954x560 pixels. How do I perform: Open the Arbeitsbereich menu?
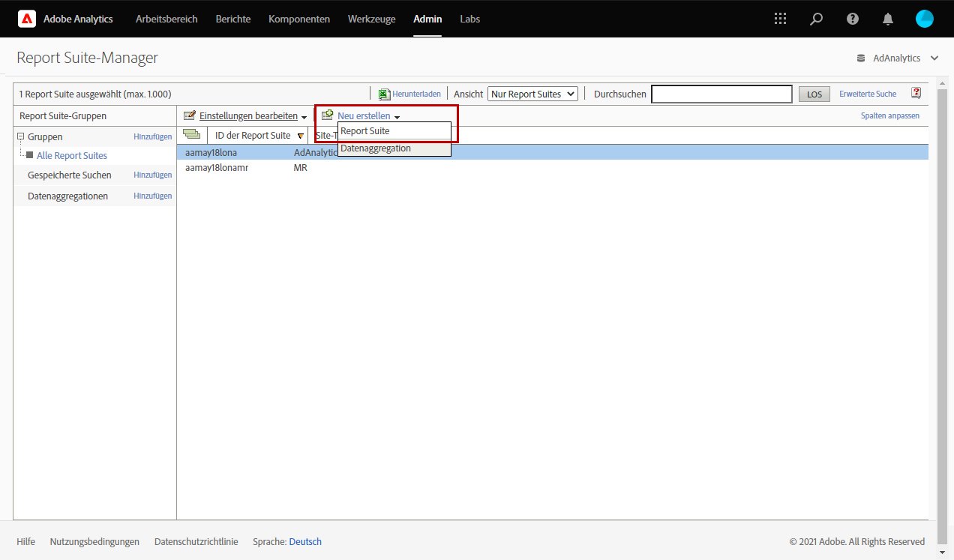[x=166, y=19]
